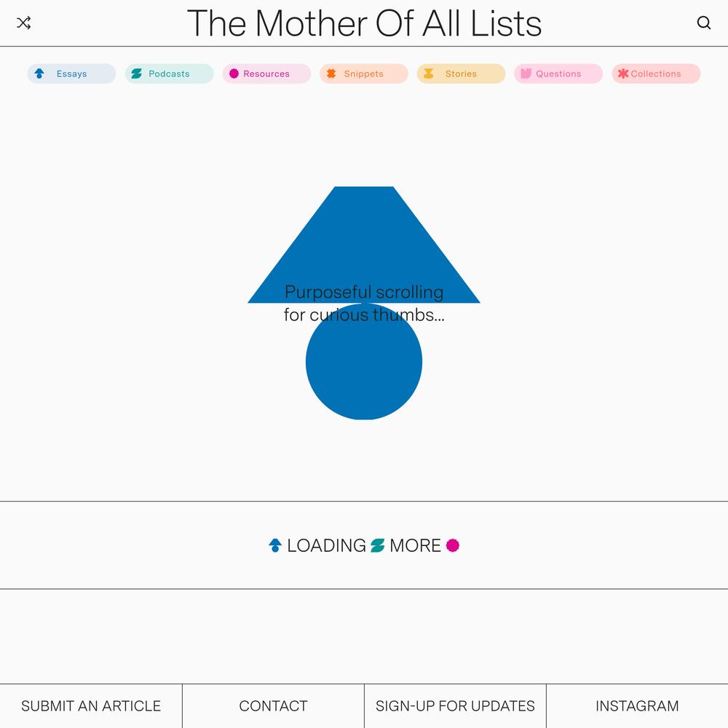Click the hourglass icon in Stories pill

tap(429, 74)
